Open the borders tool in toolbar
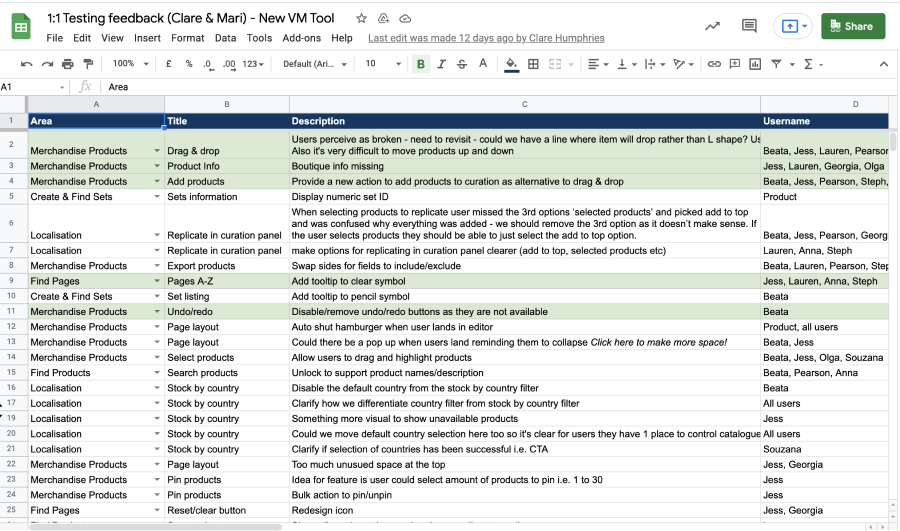The image size is (900, 531). 533,64
